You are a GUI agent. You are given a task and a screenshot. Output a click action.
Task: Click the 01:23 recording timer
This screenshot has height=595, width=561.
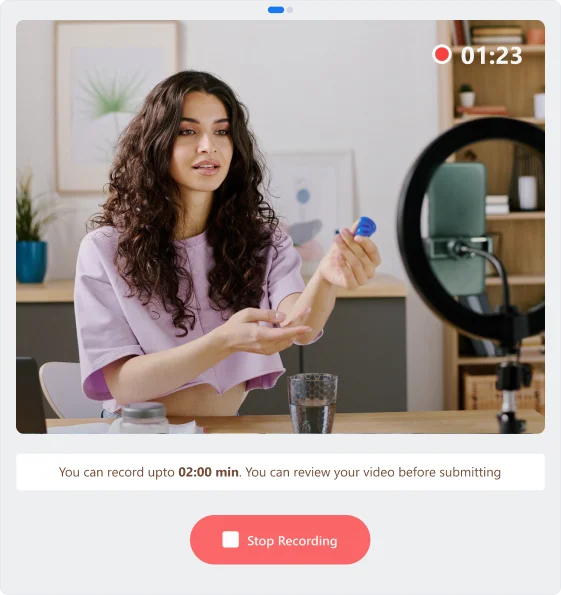[492, 55]
